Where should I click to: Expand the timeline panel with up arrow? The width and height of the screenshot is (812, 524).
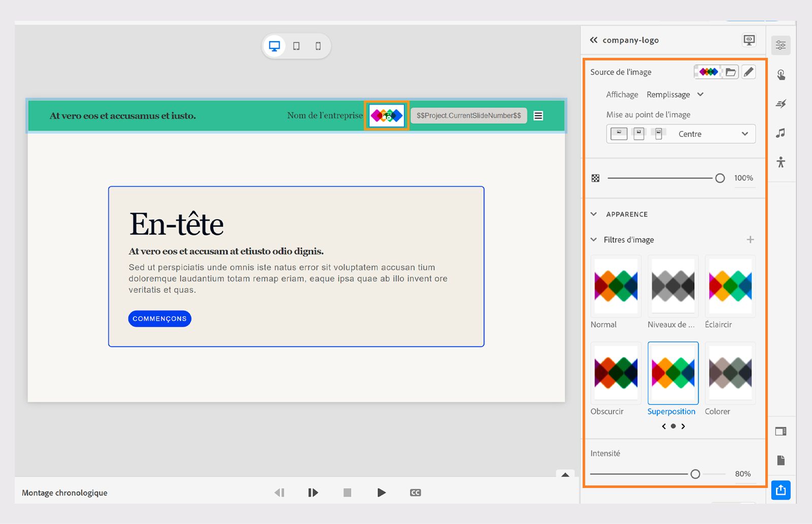pos(565,474)
